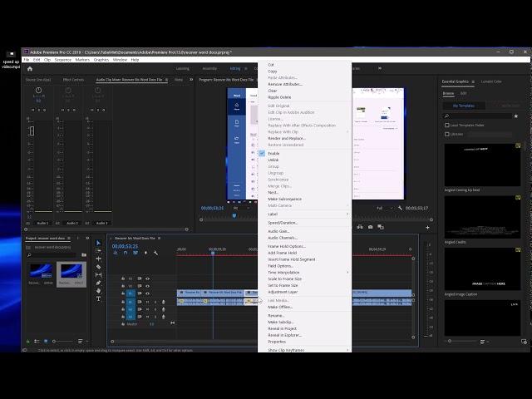The image size is (532, 399).
Task: Toggle project writable lock icon
Action: pos(27,341)
